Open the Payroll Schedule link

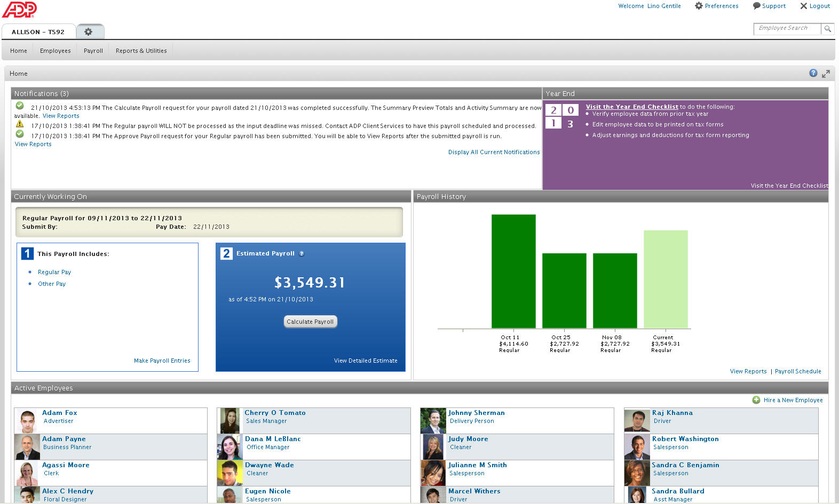pos(798,372)
